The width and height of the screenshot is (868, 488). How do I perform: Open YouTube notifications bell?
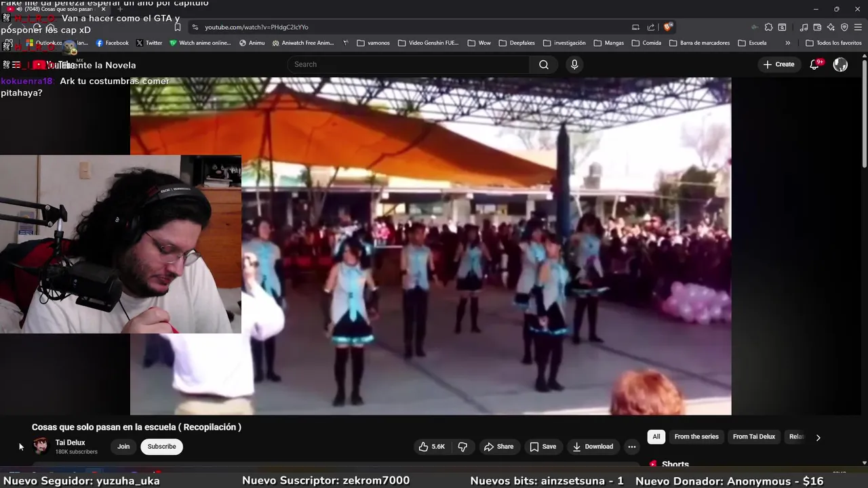(816, 64)
